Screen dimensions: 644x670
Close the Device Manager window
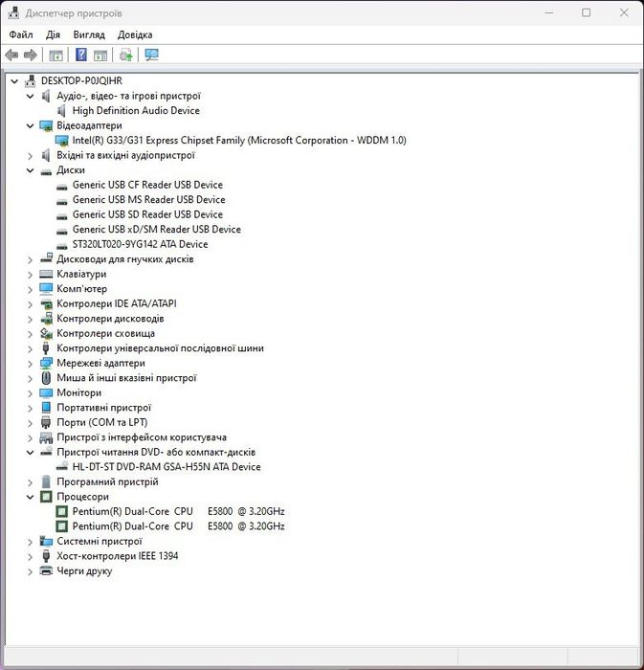tap(624, 12)
